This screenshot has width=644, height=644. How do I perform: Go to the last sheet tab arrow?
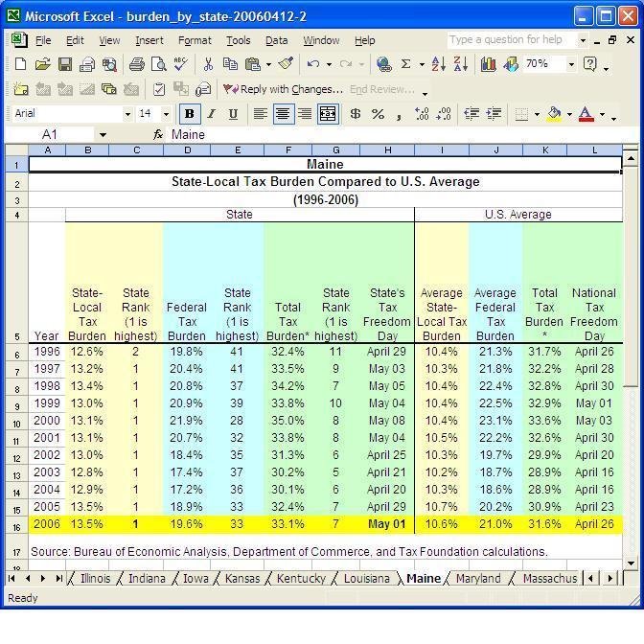[x=58, y=578]
